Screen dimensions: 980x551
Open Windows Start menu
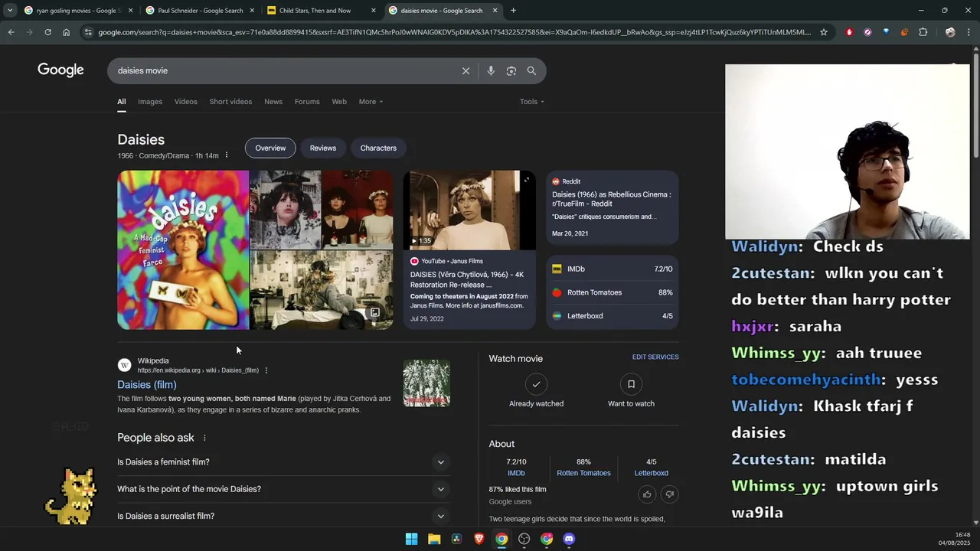click(x=411, y=539)
